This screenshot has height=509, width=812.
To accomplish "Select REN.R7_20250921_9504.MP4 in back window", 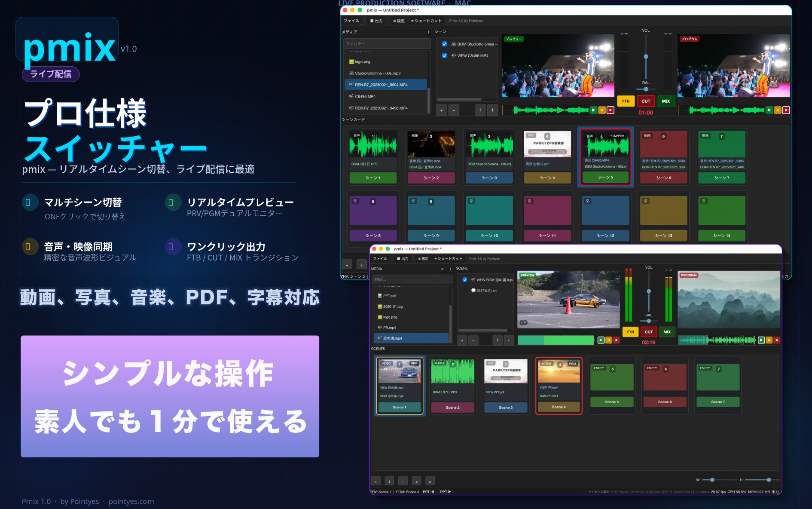I will click(386, 85).
